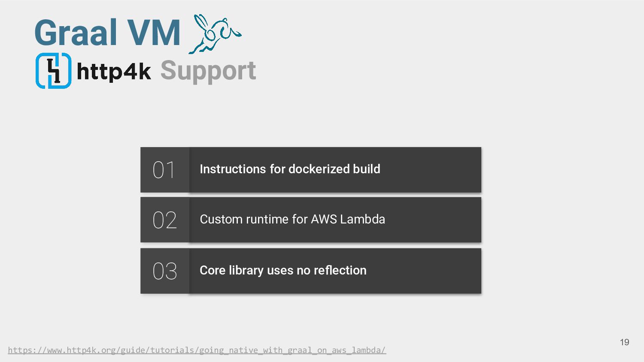Open the http4k.org Graal tutorial link

click(x=197, y=350)
